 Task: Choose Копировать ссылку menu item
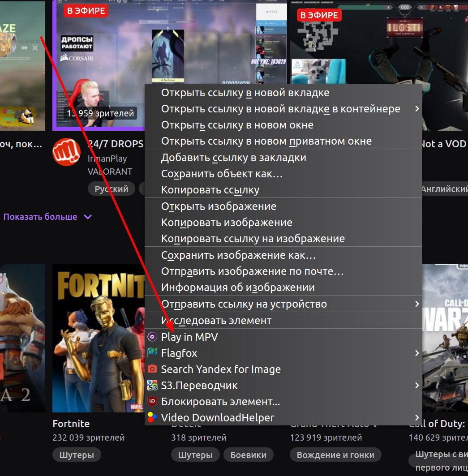(x=283, y=190)
